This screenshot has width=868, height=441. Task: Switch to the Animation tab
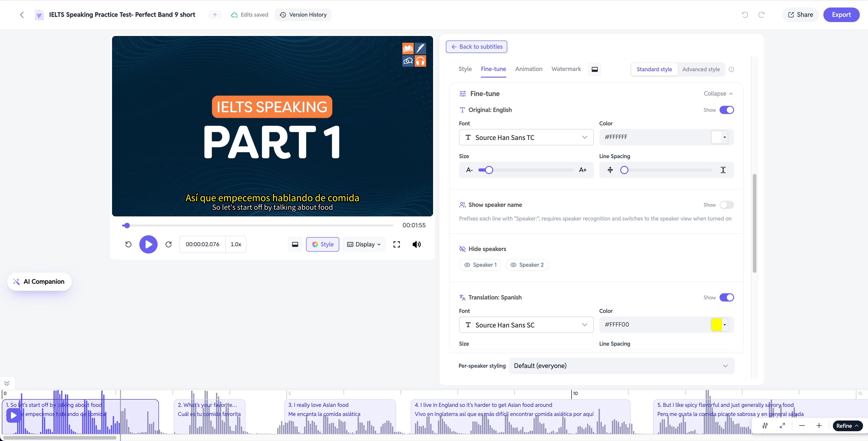click(529, 69)
